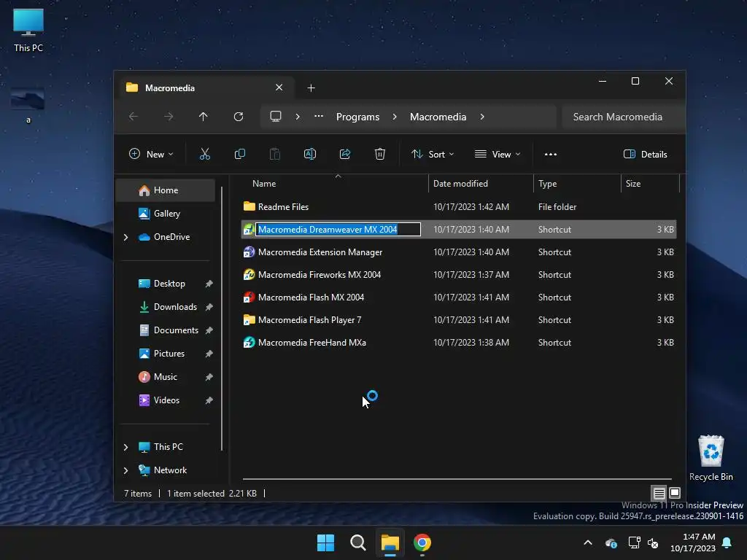Click the Copy icon in toolbar

point(239,154)
